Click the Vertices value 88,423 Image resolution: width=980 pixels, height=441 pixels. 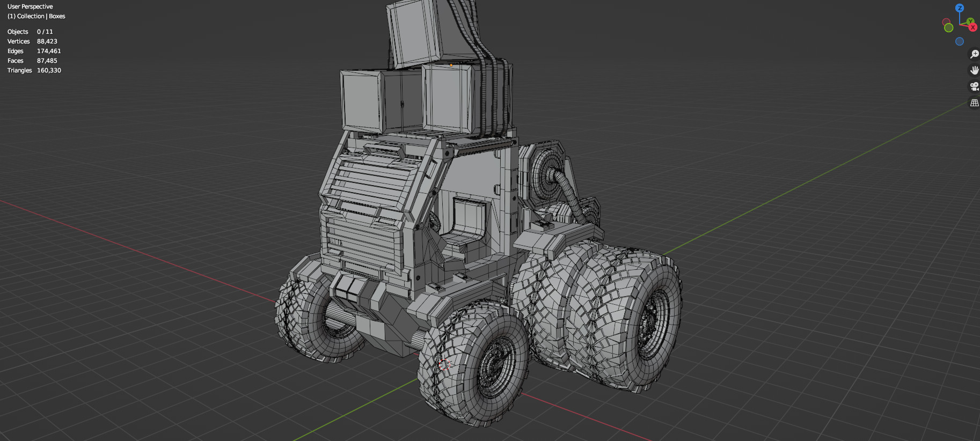(x=47, y=41)
